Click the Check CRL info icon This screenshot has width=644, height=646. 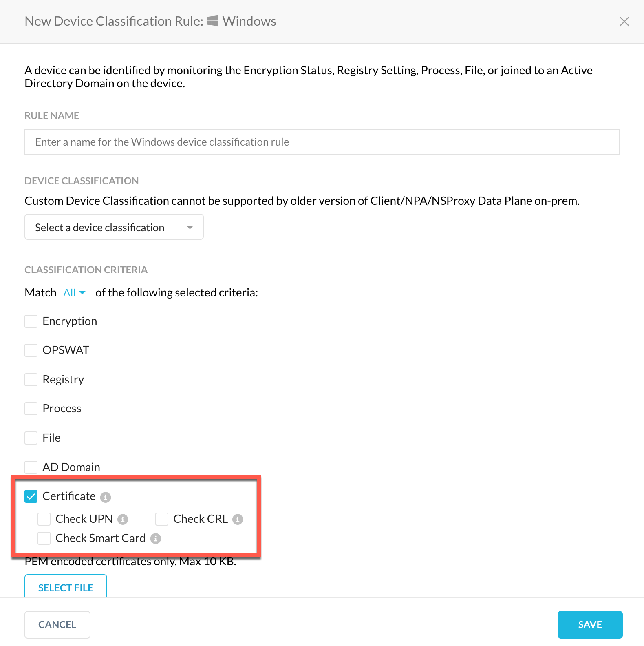click(x=238, y=520)
